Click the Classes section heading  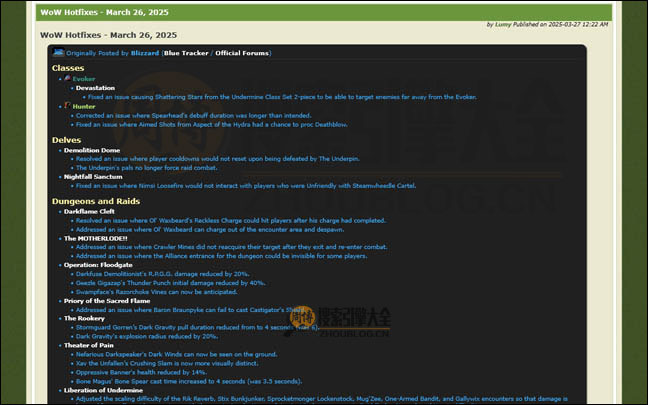[68, 68]
